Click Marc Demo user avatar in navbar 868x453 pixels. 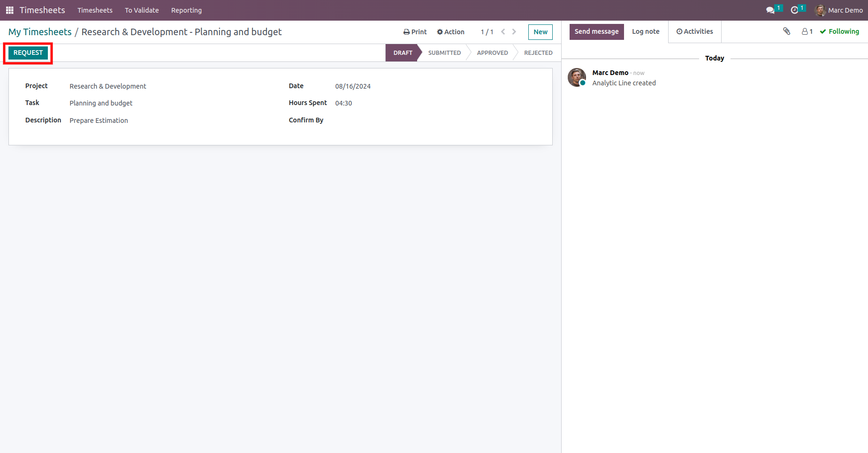pyautogui.click(x=820, y=10)
